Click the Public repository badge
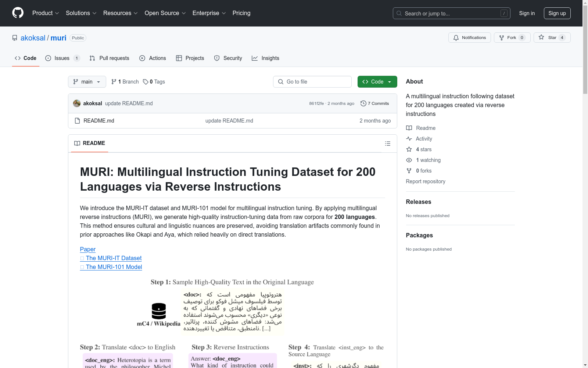 (x=78, y=38)
